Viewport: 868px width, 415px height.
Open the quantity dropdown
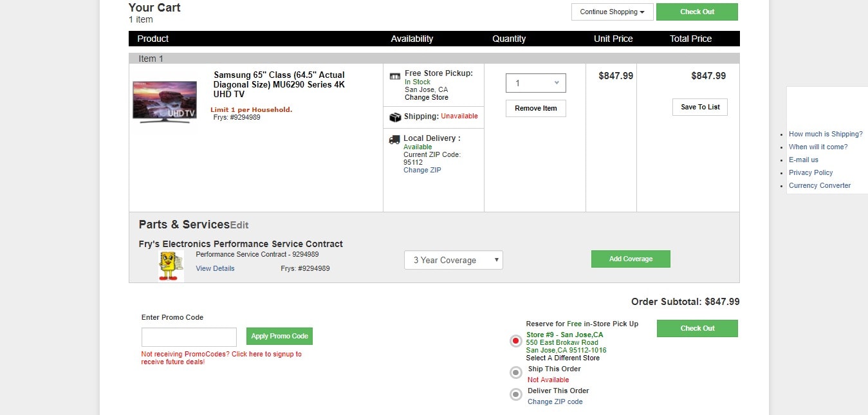point(536,83)
